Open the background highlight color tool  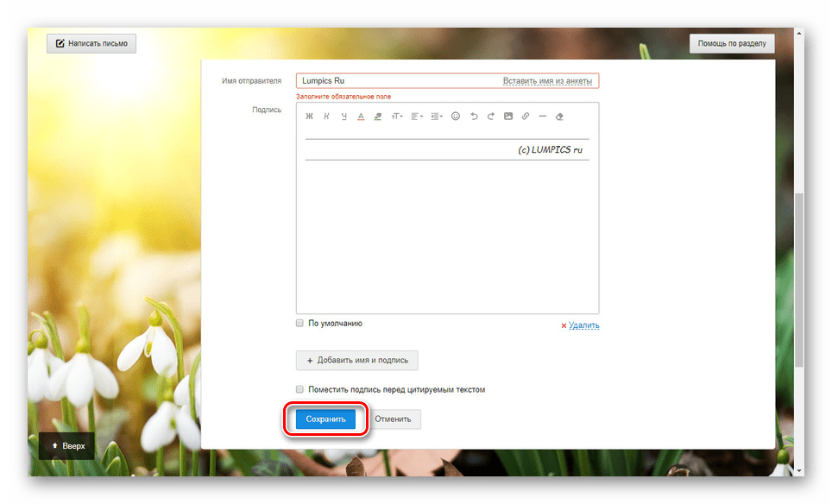[378, 117]
